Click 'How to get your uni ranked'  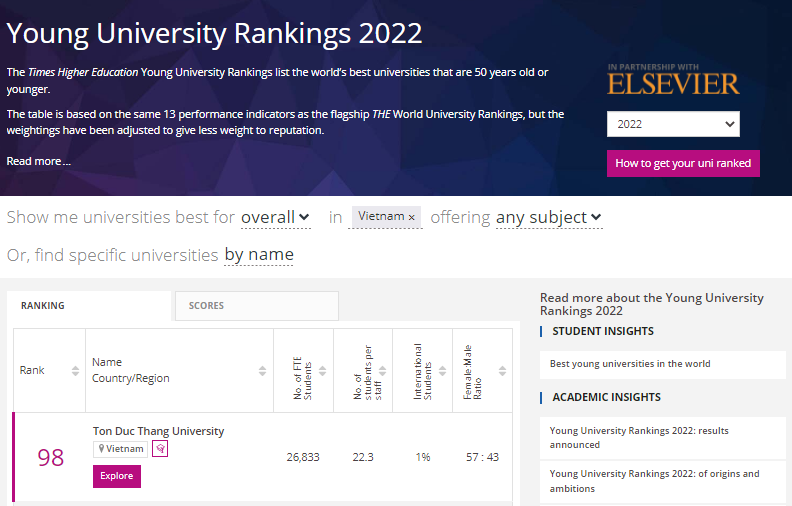pyautogui.click(x=683, y=163)
